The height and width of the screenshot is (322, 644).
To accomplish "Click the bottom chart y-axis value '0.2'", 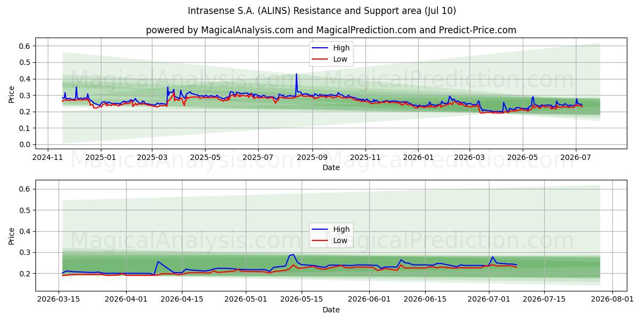I will click(25, 274).
